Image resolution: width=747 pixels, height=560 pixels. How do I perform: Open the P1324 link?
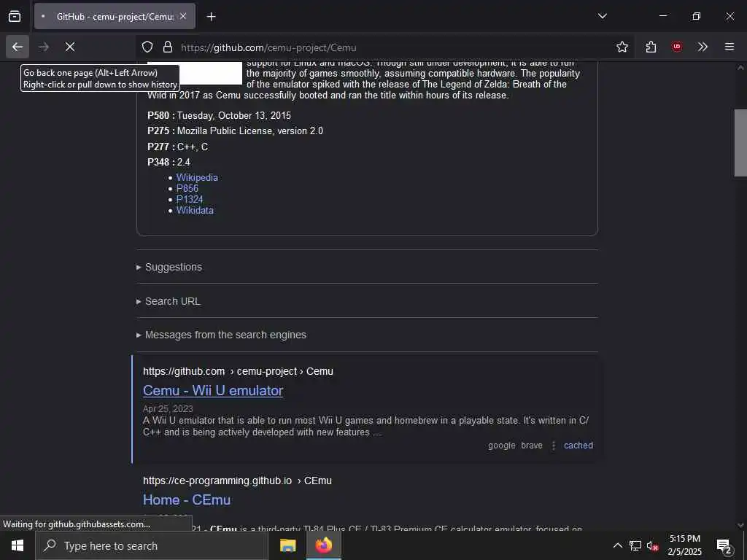190,199
